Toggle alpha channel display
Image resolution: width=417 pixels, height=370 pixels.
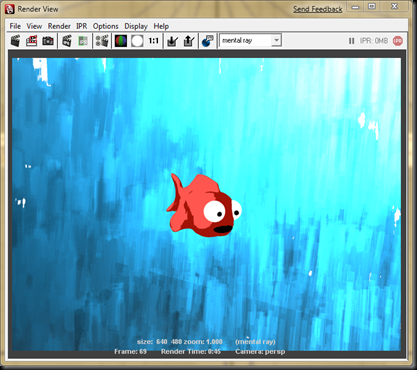tap(137, 41)
